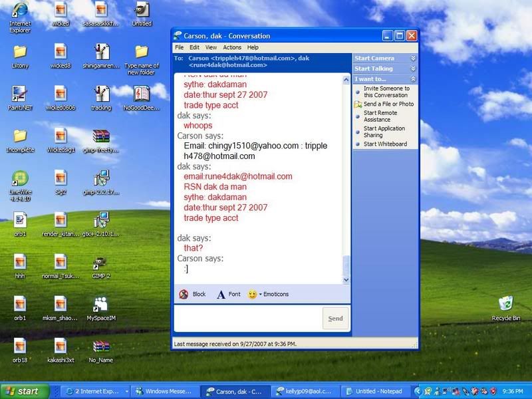
Task: Open the Font settings in the conversation
Action: point(228,294)
